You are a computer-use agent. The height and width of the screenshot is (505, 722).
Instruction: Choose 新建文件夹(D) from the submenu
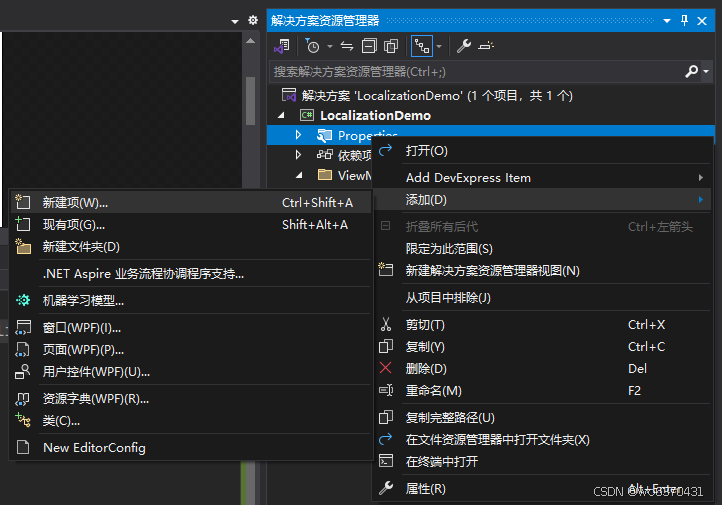tap(190, 247)
